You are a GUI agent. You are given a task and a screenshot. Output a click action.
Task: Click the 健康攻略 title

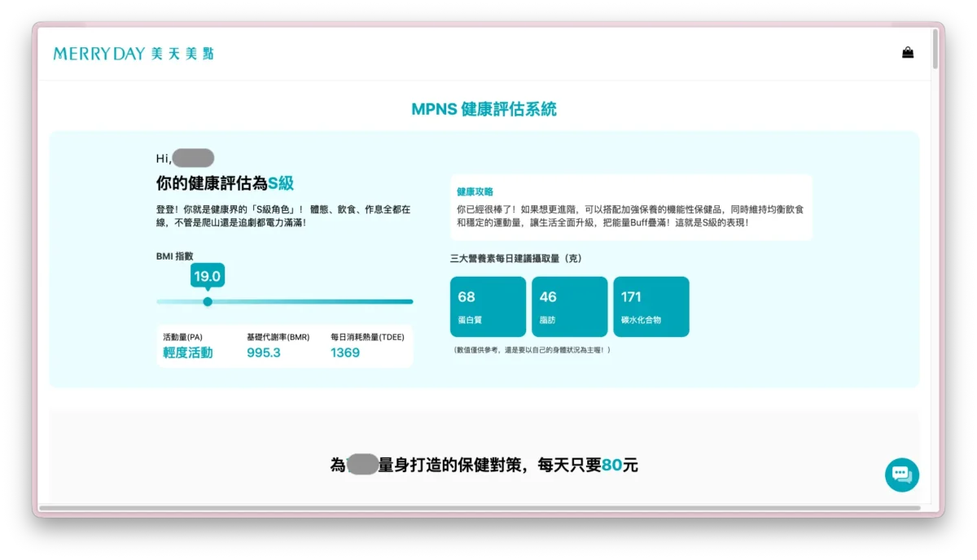[475, 192]
